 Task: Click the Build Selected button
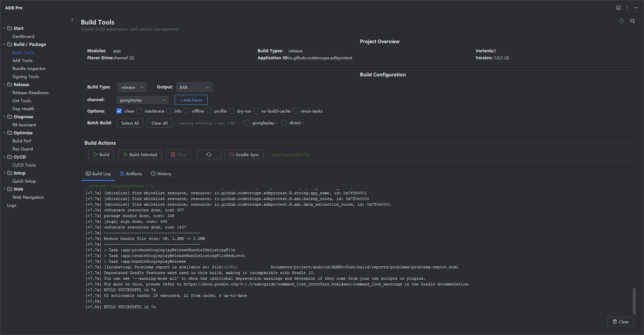(x=140, y=154)
